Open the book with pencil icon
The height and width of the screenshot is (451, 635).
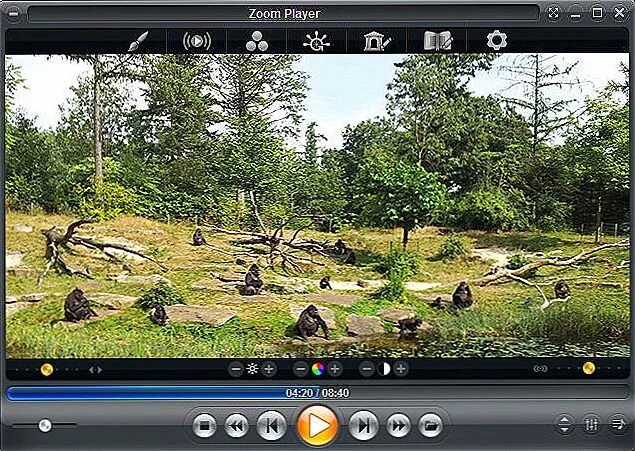pos(437,41)
